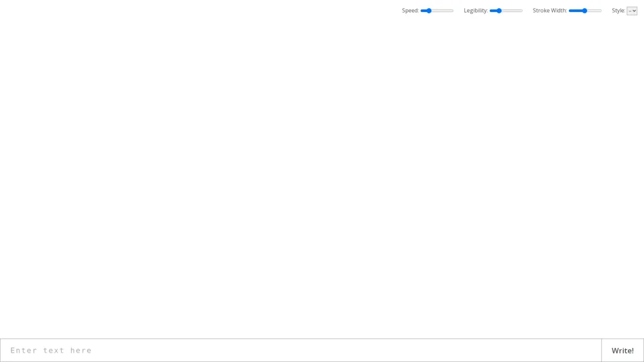Focus the 'Enter text here' input field
The height and width of the screenshot is (362, 644).
click(301, 350)
